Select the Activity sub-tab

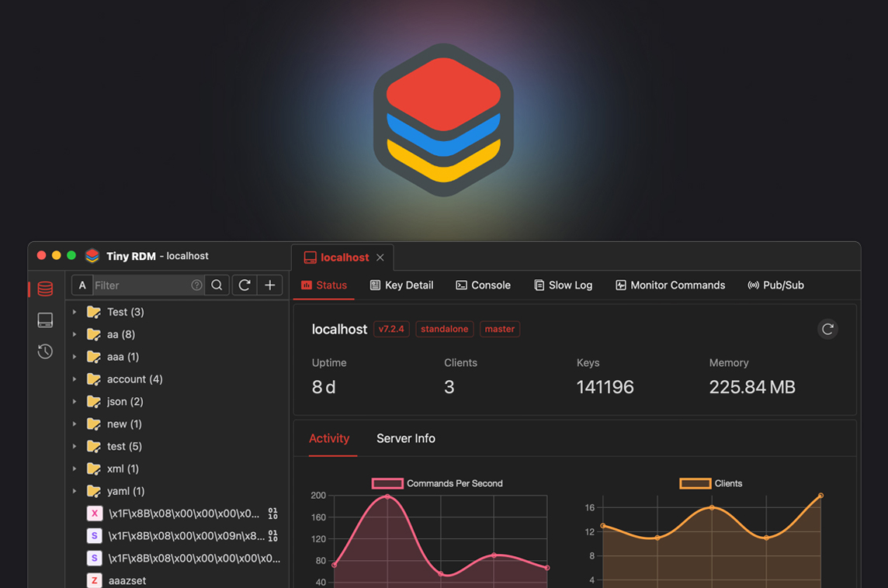click(329, 438)
